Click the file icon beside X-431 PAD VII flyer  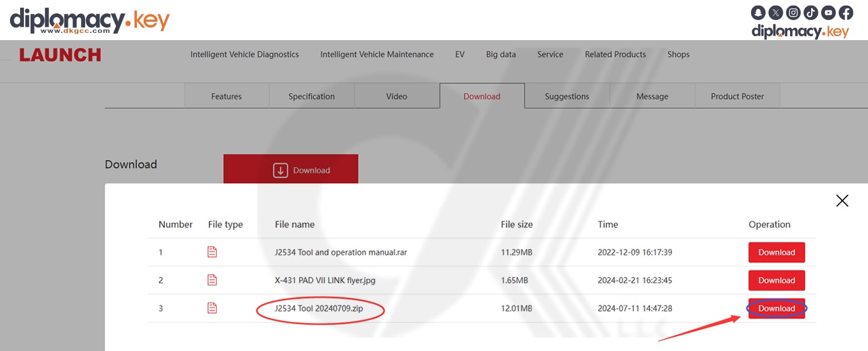[212, 280]
